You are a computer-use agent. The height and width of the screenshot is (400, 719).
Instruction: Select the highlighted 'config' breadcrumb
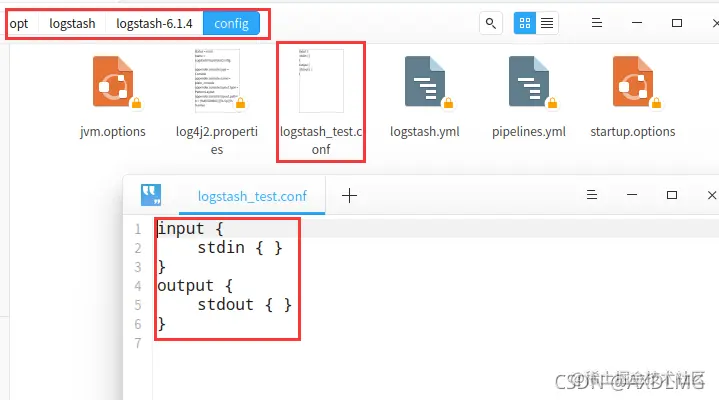(x=231, y=23)
